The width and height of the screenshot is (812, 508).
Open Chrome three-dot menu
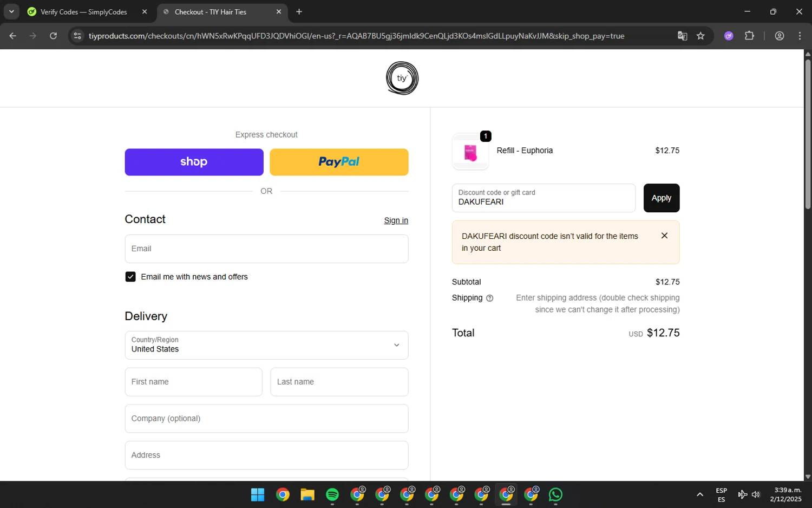[800, 36]
